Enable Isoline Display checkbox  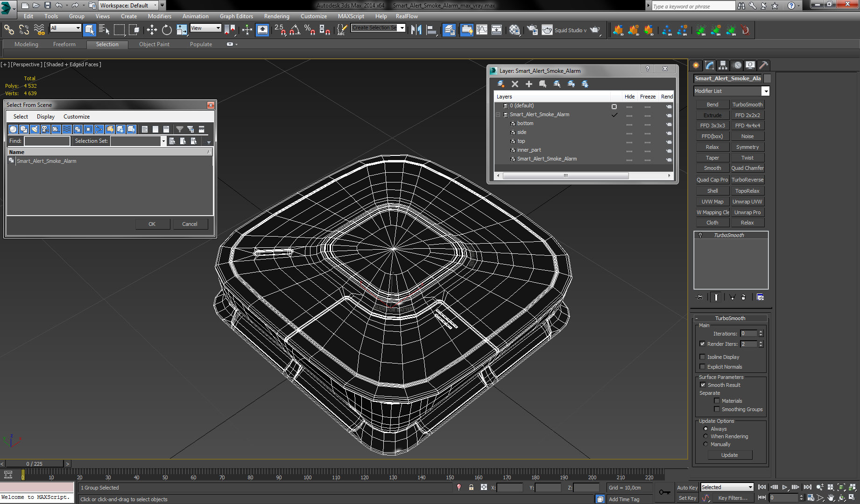coord(703,357)
